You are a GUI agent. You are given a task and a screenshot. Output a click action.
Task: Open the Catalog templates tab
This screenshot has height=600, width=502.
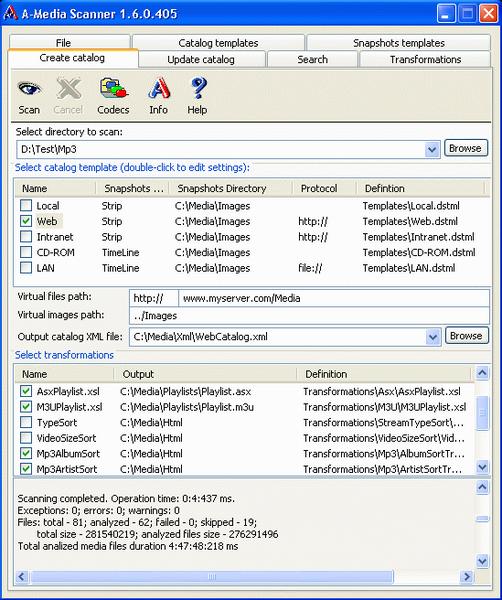[x=218, y=42]
